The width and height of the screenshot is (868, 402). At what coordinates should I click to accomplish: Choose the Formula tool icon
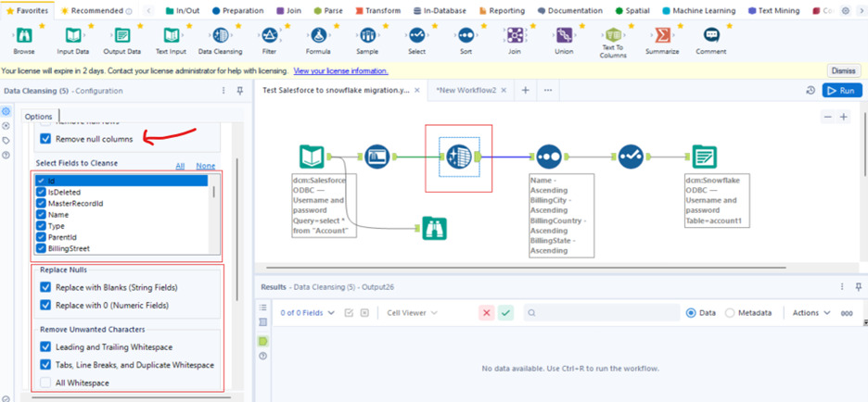point(319,36)
